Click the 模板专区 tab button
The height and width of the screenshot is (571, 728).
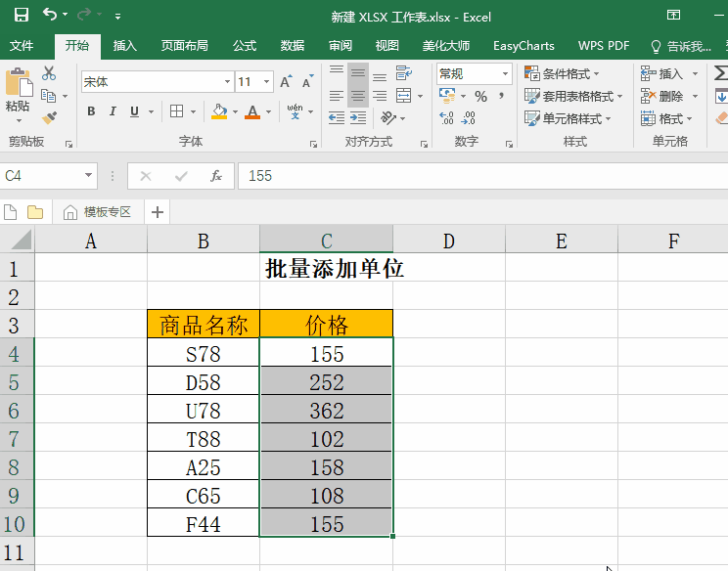(x=98, y=211)
